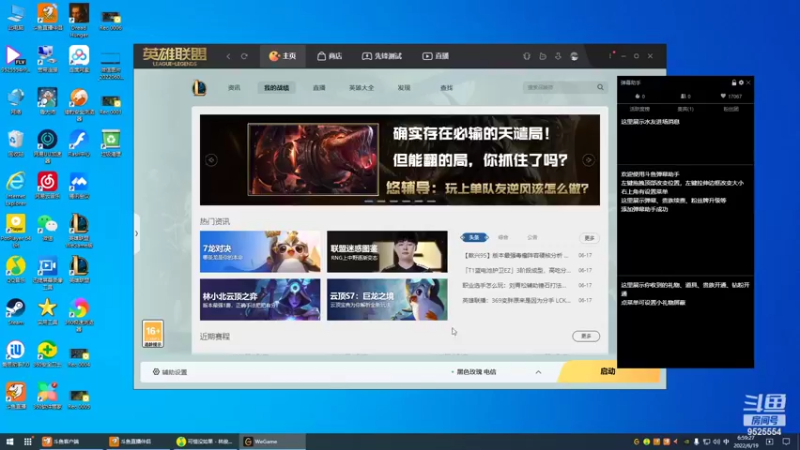Open the 主页 tab

(x=283, y=56)
